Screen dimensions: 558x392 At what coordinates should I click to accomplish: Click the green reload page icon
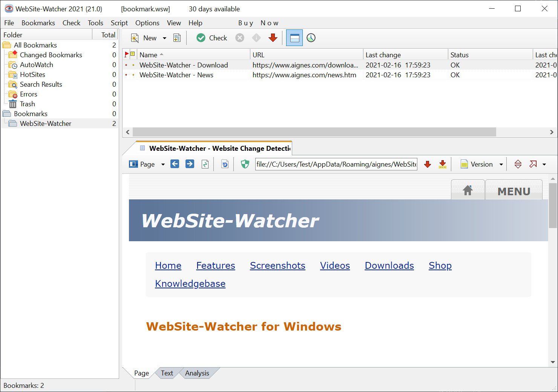point(205,164)
